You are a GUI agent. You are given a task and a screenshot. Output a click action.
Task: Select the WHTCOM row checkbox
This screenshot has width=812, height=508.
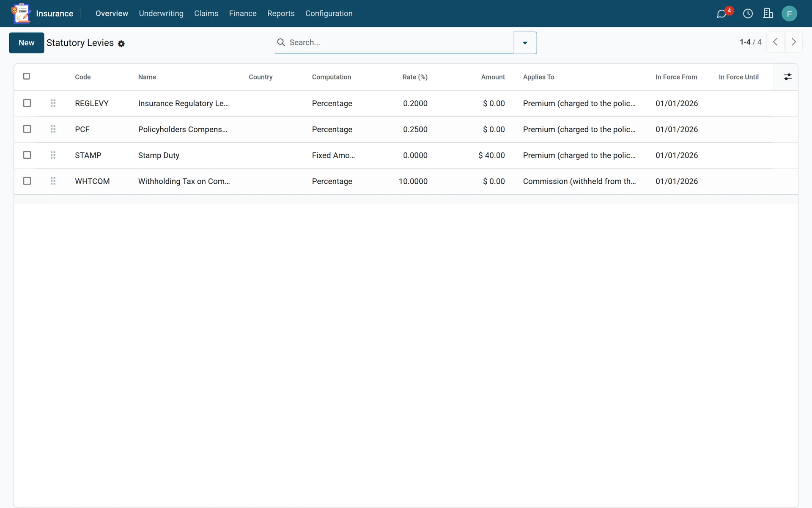[27, 181]
